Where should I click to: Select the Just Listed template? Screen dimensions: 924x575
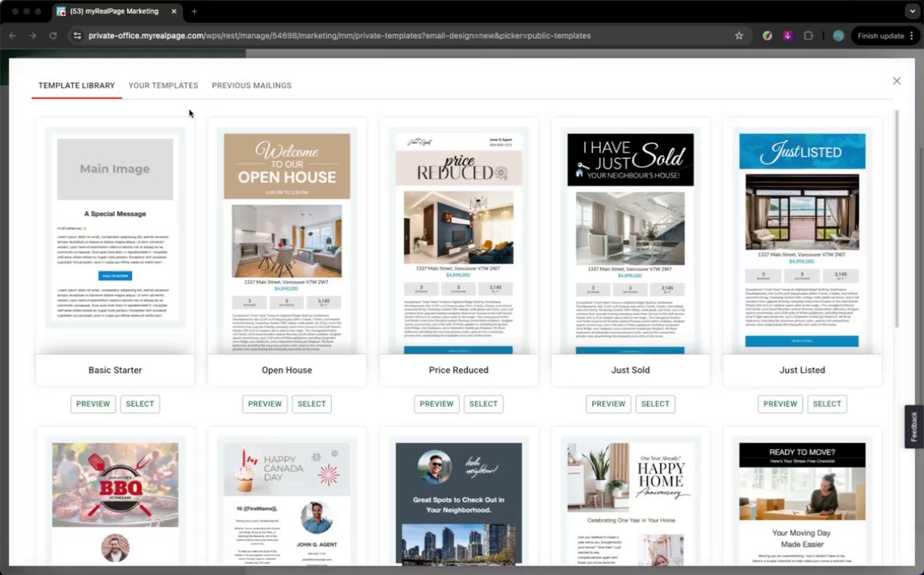click(827, 404)
